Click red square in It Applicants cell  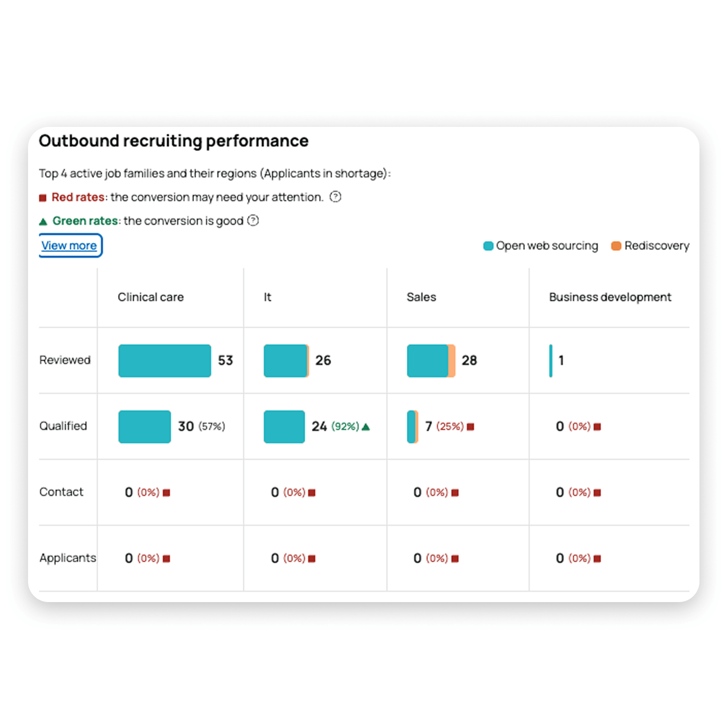tap(312, 559)
